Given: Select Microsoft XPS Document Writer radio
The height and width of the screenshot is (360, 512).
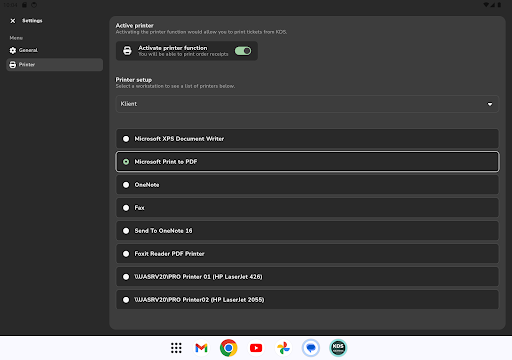Looking at the screenshot, I should 126,139.
